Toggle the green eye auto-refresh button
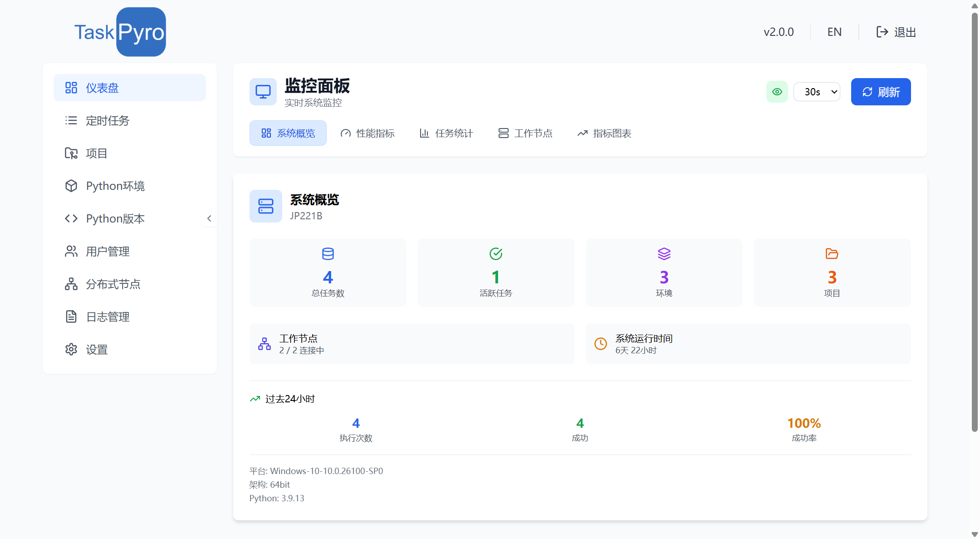 [777, 92]
